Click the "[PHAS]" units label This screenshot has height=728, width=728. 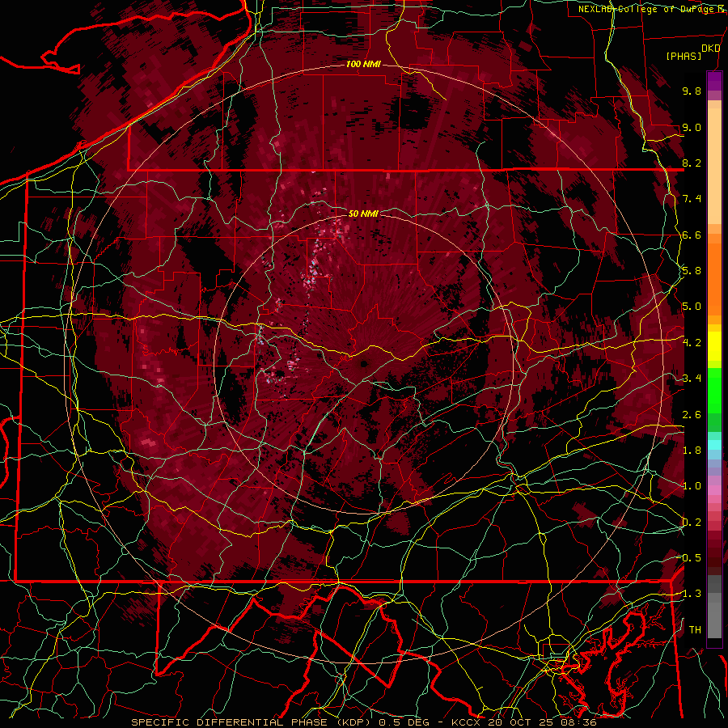(x=684, y=56)
